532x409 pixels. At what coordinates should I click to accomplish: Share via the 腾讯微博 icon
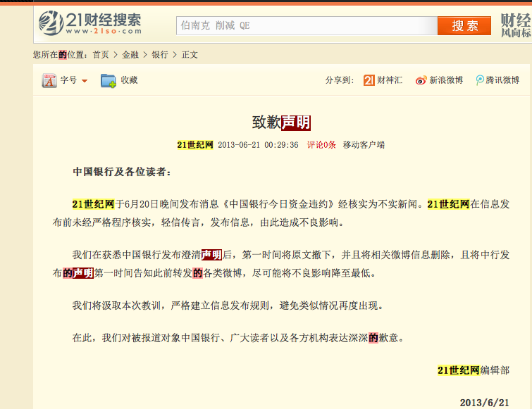point(480,80)
